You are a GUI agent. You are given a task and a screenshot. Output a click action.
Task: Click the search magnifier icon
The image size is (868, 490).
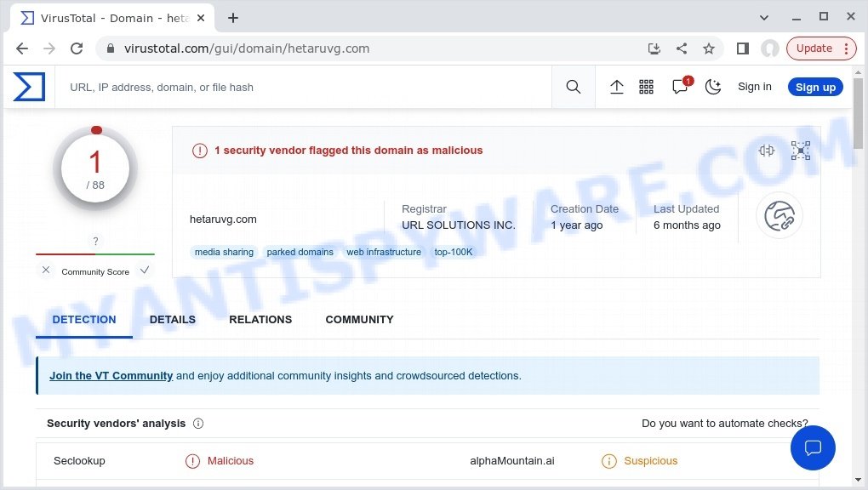[x=574, y=87]
